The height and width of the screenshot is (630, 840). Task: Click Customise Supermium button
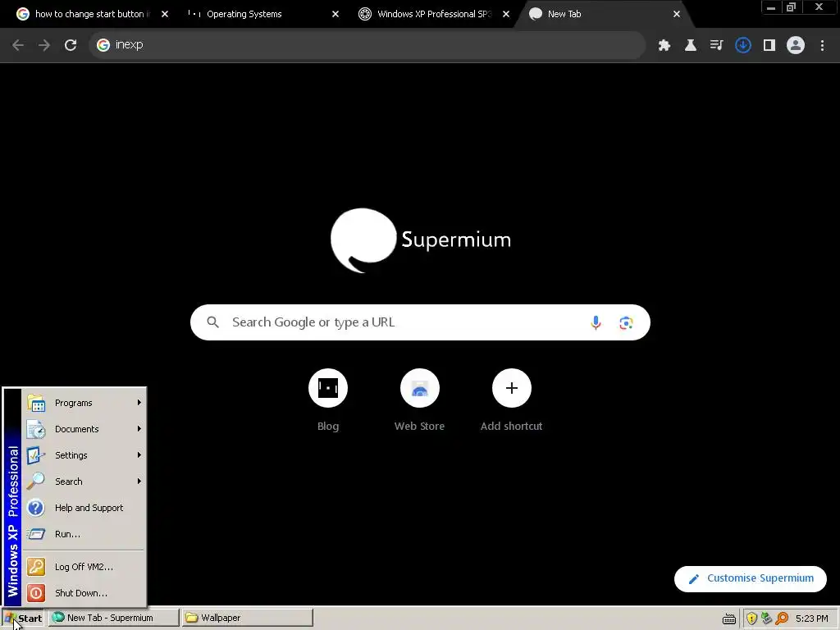click(x=750, y=578)
